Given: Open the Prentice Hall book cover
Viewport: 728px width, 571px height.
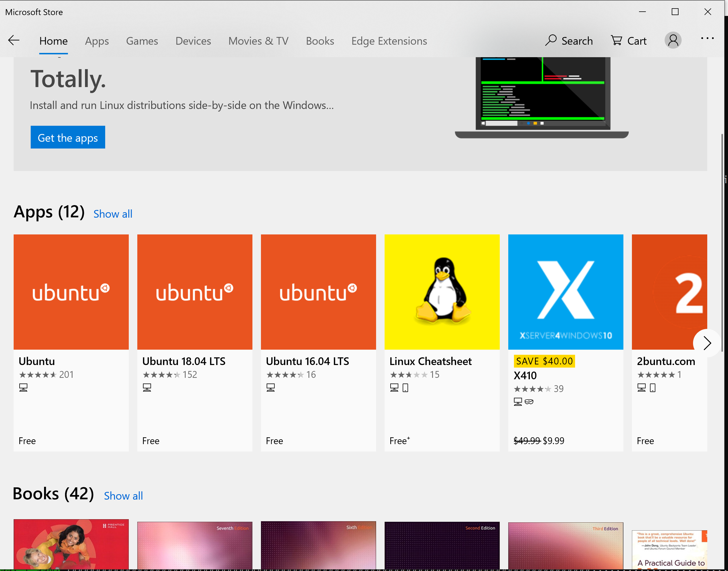Looking at the screenshot, I should coord(71,544).
